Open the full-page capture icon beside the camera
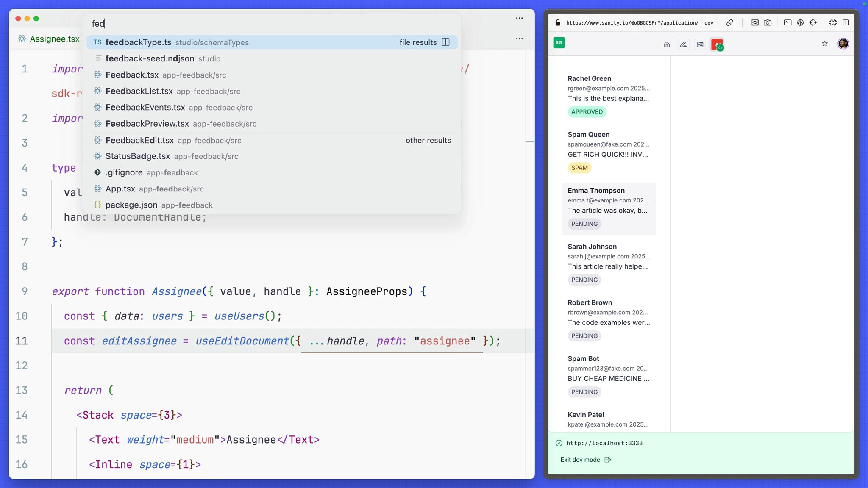Viewport: 868px width, 488px height. [x=755, y=23]
